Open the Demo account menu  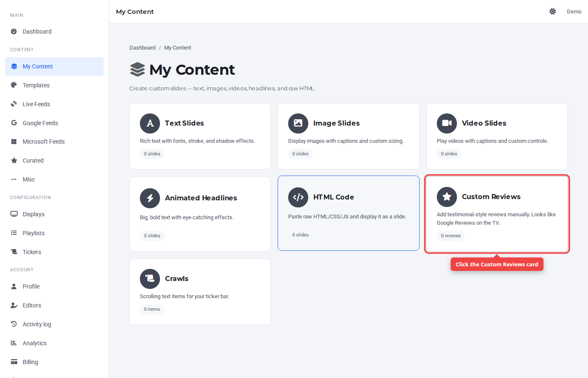[x=574, y=11]
